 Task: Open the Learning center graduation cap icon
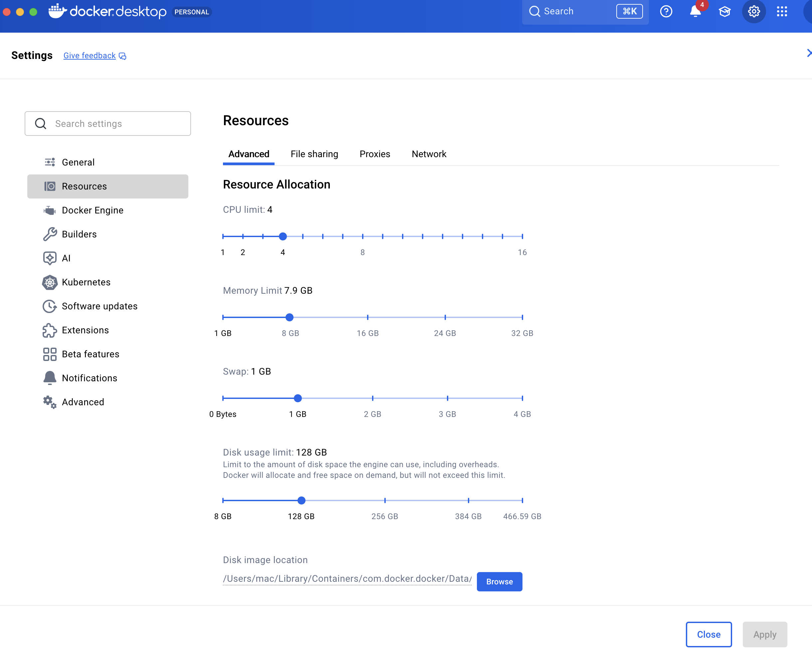[x=724, y=11]
